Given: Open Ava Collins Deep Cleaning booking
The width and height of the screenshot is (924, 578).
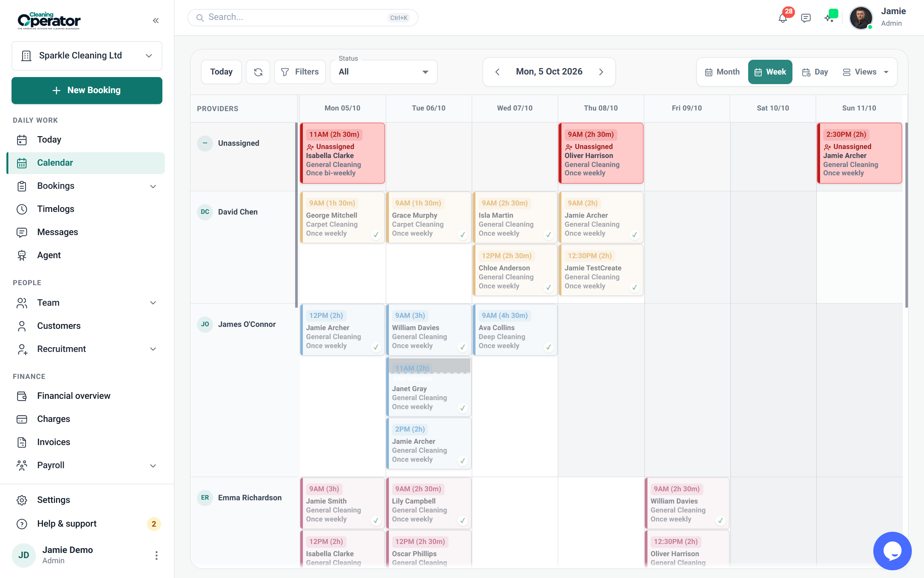Looking at the screenshot, I should pyautogui.click(x=515, y=330).
